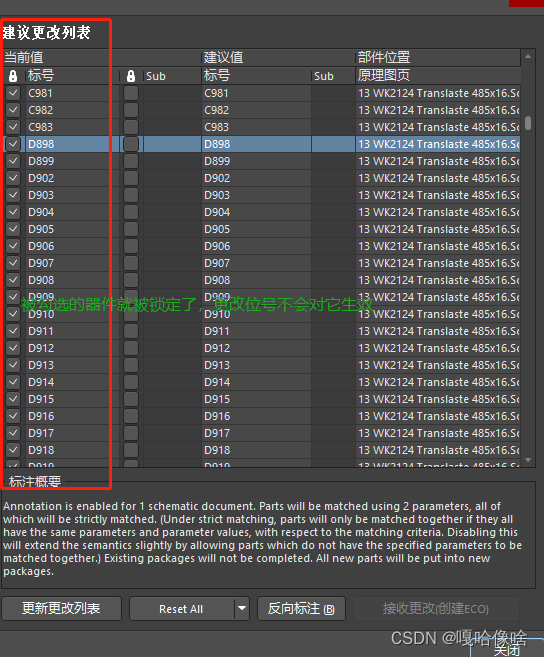Click the Sub header under 当前值
The width and height of the screenshot is (544, 657).
click(x=155, y=76)
